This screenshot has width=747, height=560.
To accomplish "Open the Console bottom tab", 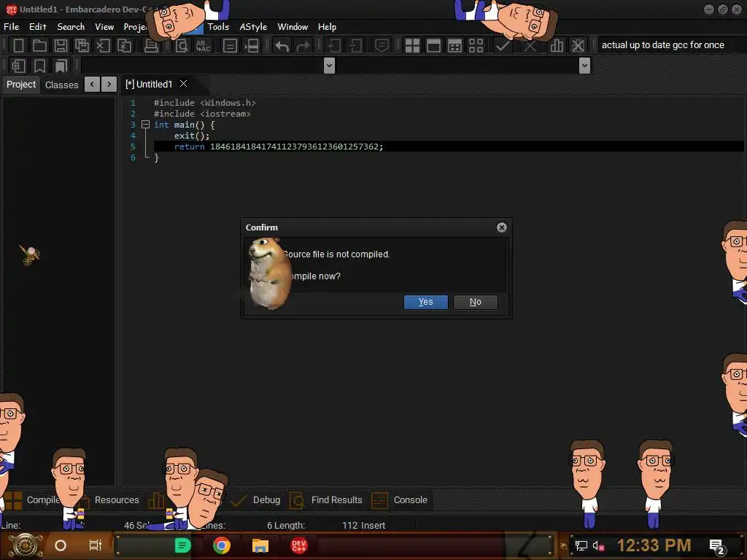I will 410,500.
